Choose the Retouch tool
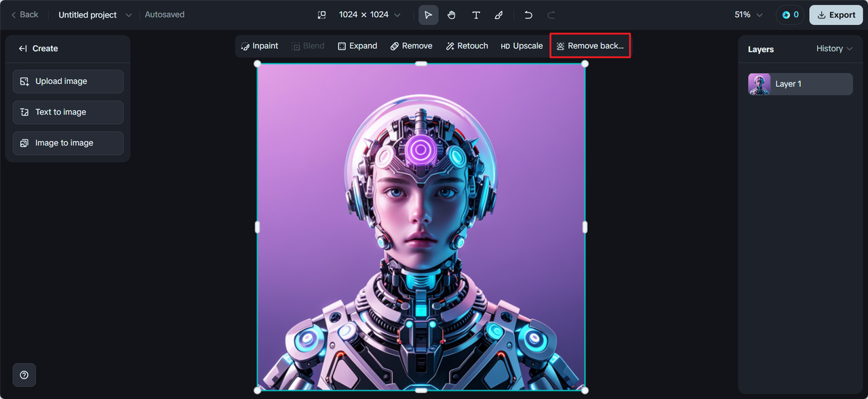The image size is (868, 399). (x=467, y=46)
